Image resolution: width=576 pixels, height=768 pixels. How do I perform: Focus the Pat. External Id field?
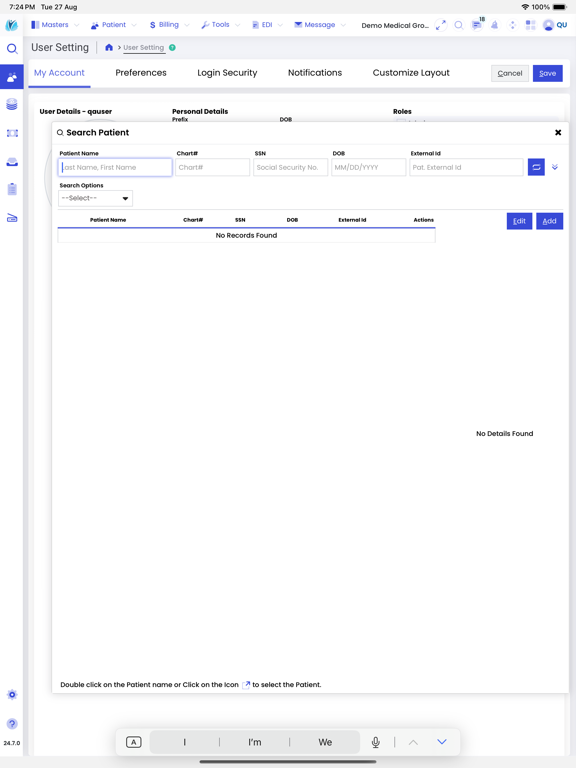tap(466, 167)
